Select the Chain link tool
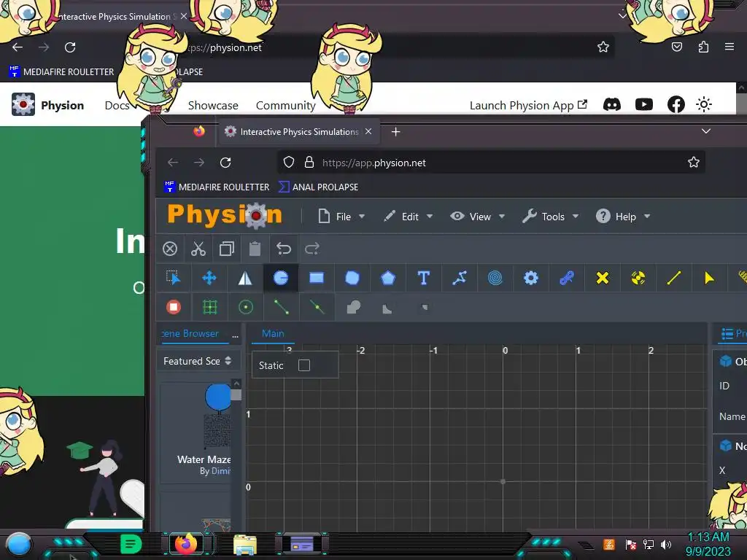 [x=566, y=278]
